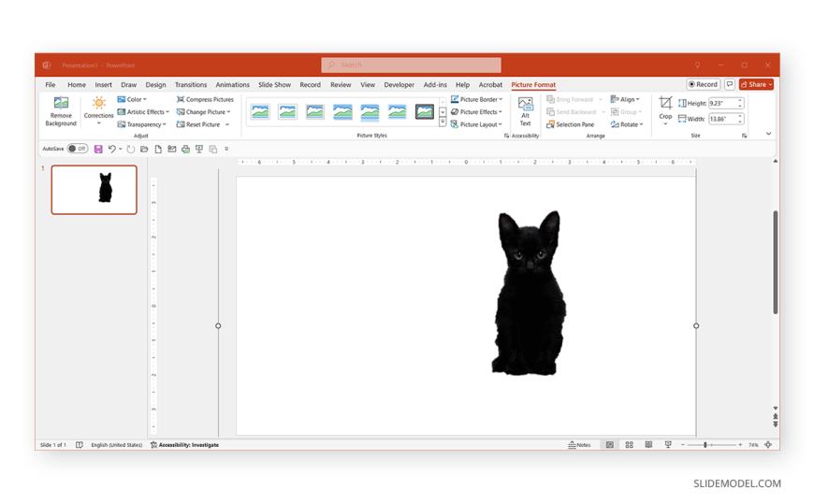This screenshot has width=814, height=504.
Task: Click the Fit slide to window icon
Action: click(768, 445)
